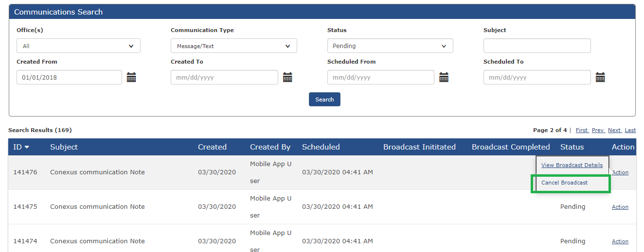Jump to the First results page

pyautogui.click(x=581, y=130)
